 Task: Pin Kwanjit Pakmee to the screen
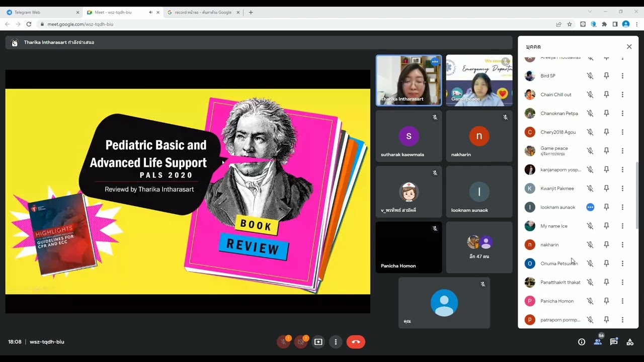606,189
